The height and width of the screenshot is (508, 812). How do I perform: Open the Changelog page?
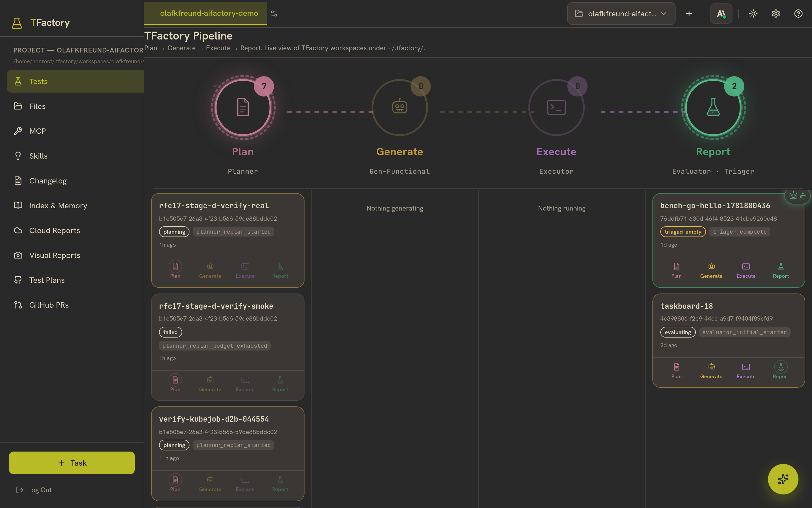coord(76,181)
